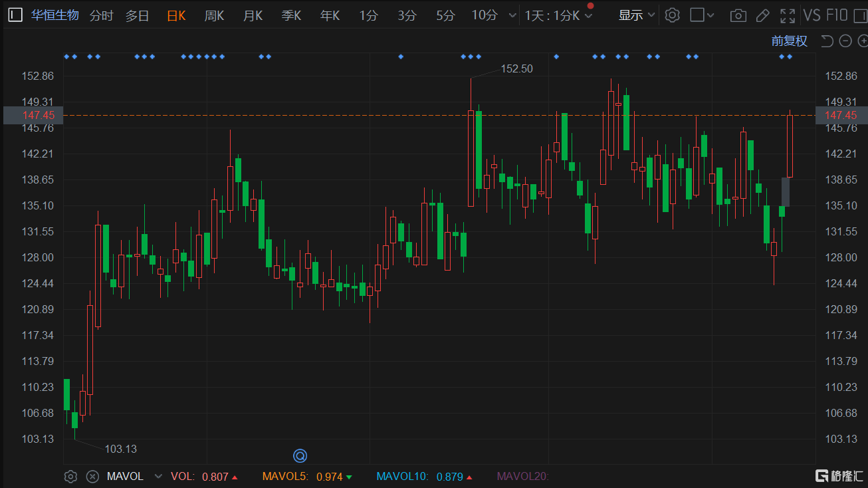Open F10 company information
Viewport: 868px width, 488px height.
click(837, 15)
